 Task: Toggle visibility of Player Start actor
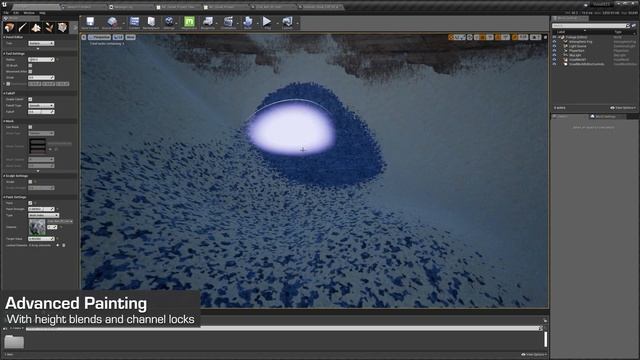554,51
